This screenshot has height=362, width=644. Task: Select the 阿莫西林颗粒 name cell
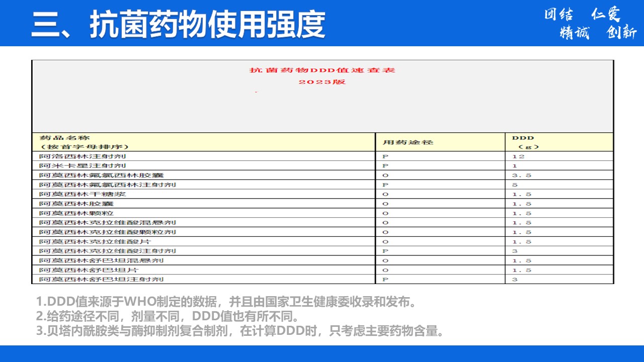(204, 213)
